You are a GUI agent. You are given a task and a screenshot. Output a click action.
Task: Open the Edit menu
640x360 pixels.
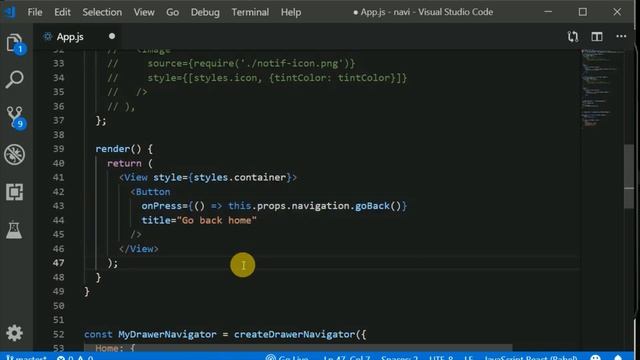[62, 12]
